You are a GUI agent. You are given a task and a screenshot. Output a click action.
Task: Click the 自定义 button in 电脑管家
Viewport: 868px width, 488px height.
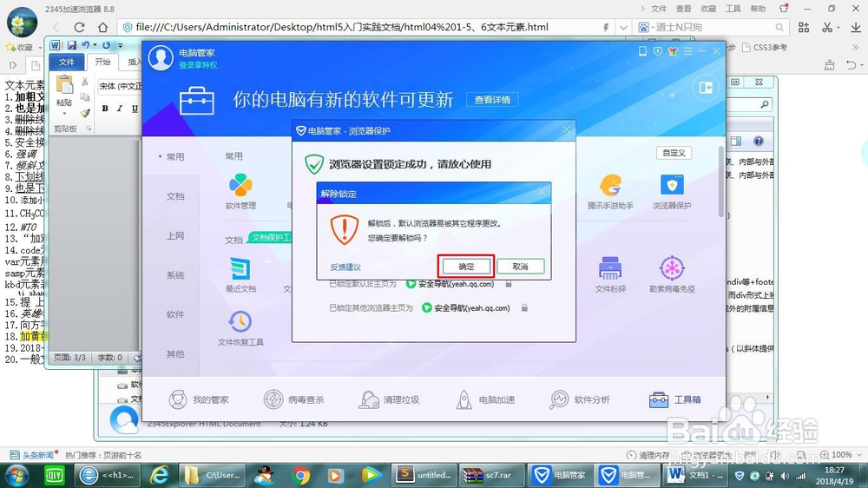pyautogui.click(x=674, y=153)
